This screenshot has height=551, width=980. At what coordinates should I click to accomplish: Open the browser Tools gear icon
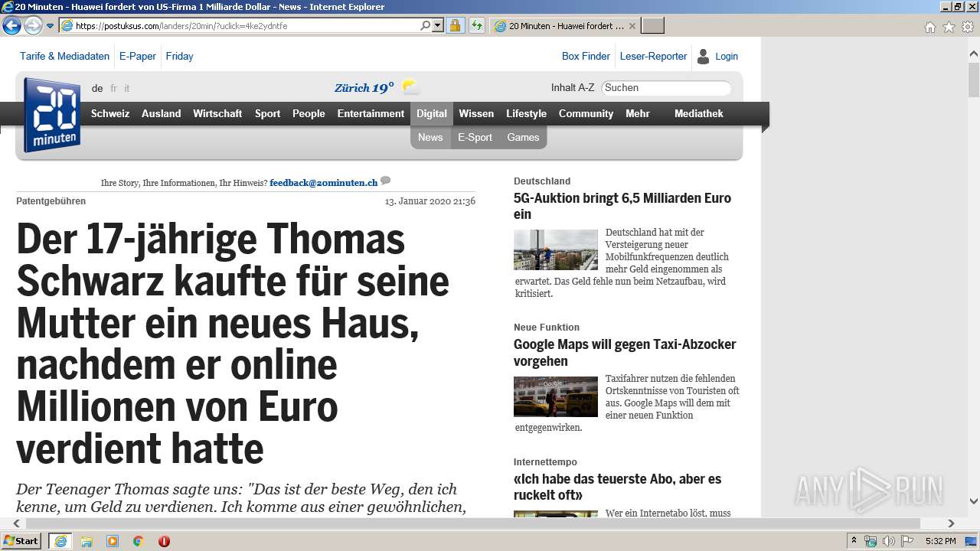pyautogui.click(x=968, y=27)
